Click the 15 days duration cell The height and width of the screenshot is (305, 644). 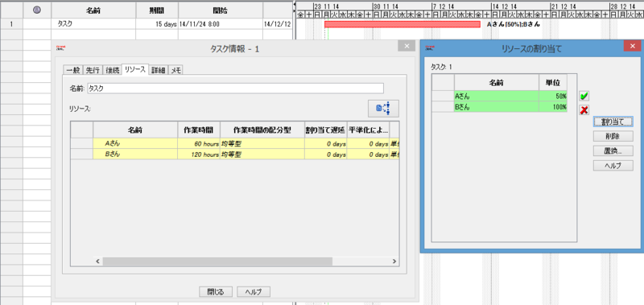point(157,24)
